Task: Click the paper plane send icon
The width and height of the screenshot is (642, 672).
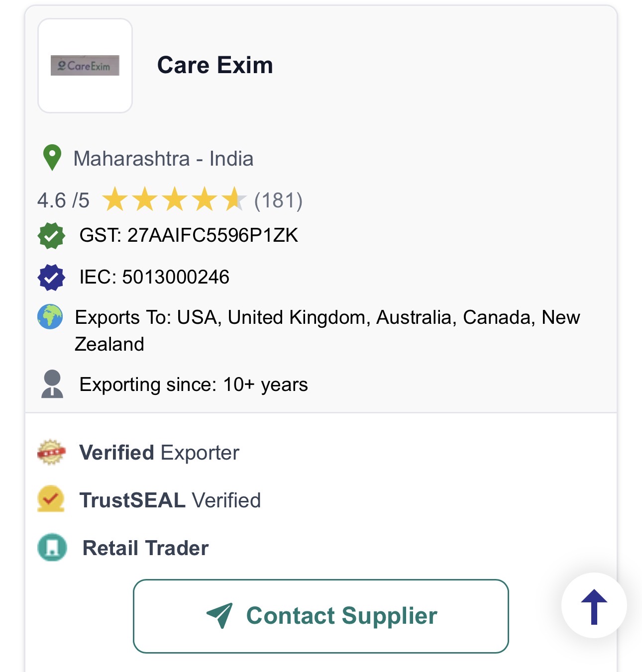Action: (x=219, y=615)
